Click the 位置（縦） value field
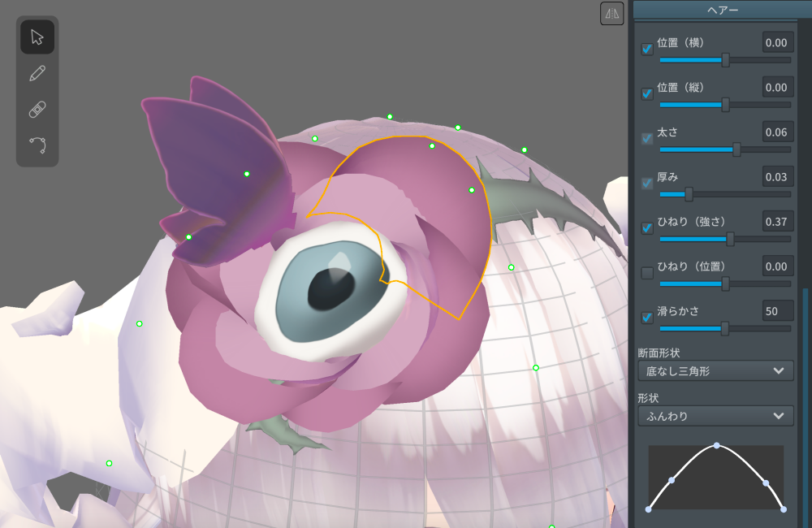This screenshot has width=812, height=528. click(778, 88)
